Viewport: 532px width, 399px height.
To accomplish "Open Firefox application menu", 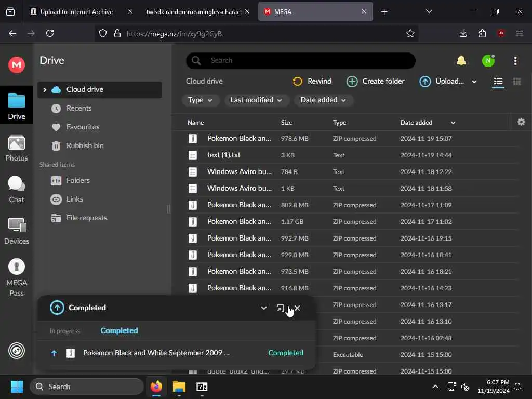I will pos(520,33).
